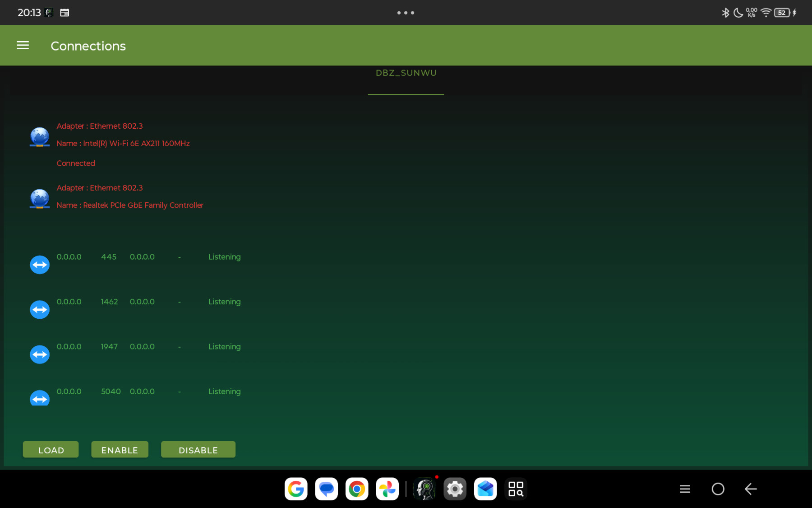Tap Adapter : Ethernet 802.3 line above Realtek adapter

(x=100, y=188)
